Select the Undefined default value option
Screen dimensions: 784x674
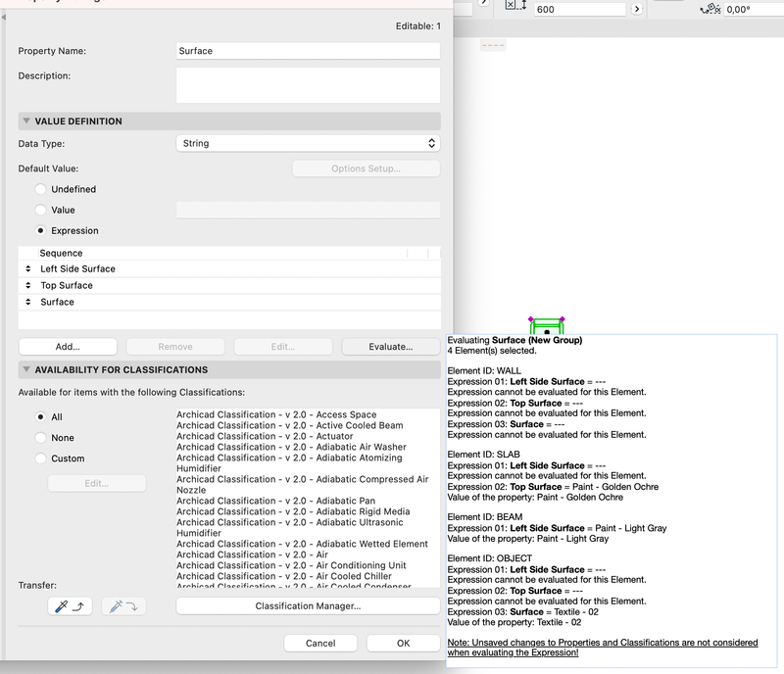pos(40,189)
